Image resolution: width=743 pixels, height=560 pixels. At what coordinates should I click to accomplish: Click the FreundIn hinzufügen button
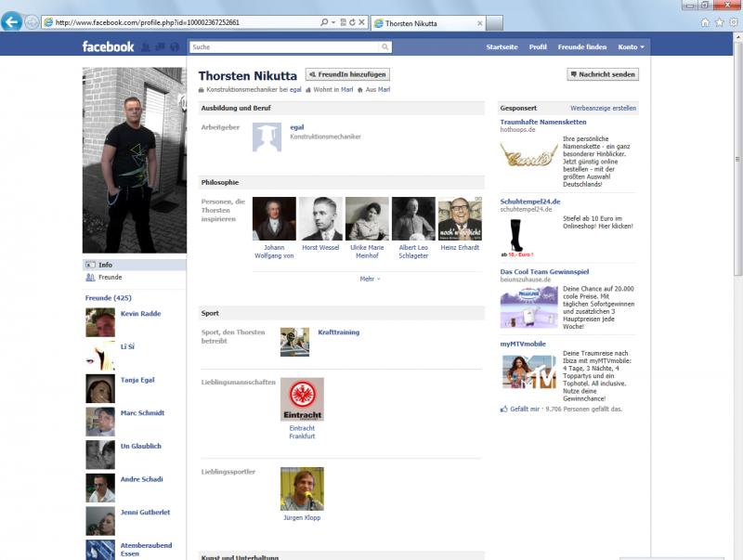pyautogui.click(x=347, y=74)
